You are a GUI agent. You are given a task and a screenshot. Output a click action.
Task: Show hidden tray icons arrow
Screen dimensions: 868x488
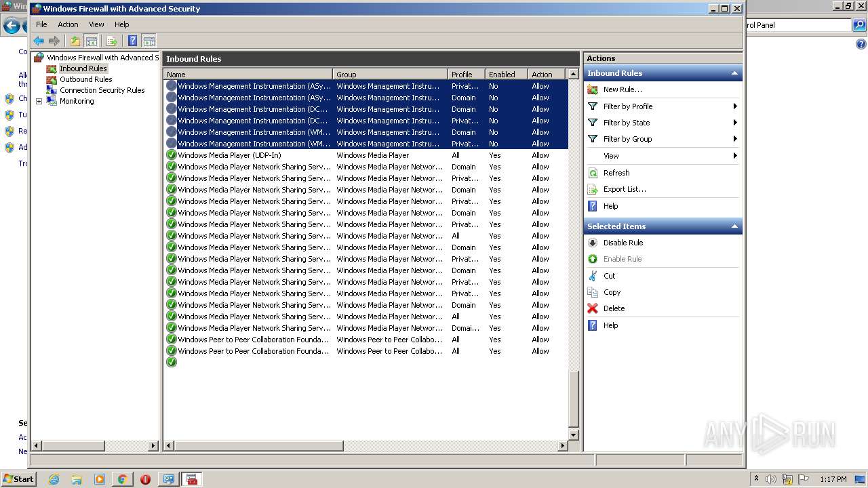(x=757, y=479)
